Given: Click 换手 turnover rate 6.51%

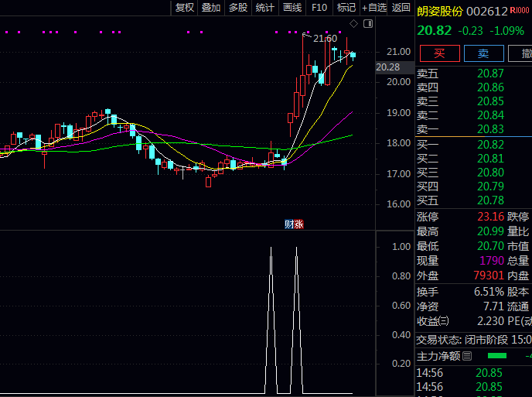Looking at the screenshot, I should click(489, 292).
